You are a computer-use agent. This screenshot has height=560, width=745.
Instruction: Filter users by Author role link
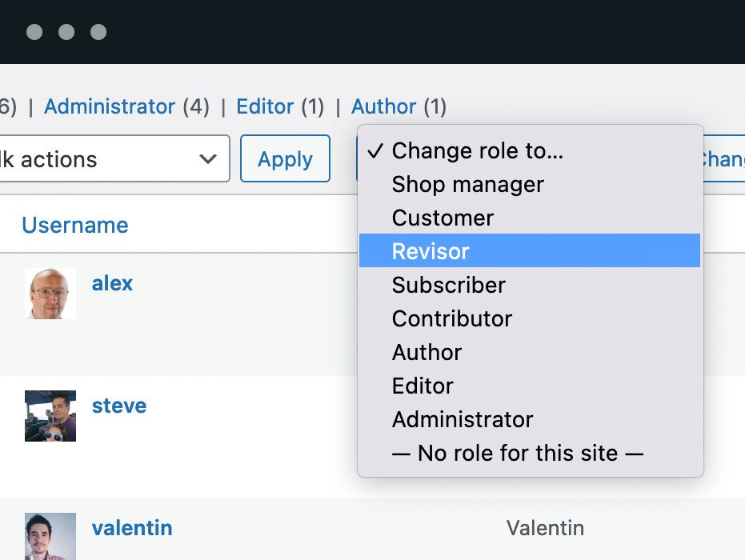(x=384, y=106)
